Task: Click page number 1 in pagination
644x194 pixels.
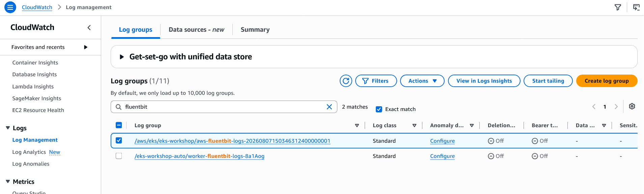Action: (x=605, y=107)
